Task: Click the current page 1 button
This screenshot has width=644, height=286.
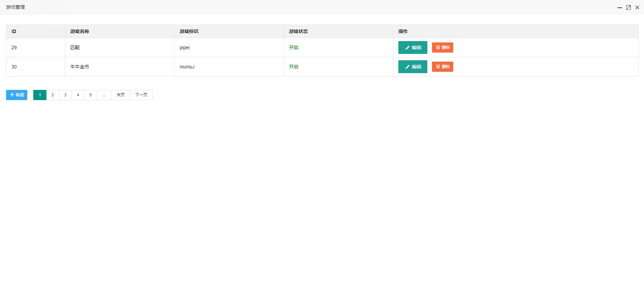Action: tap(40, 95)
